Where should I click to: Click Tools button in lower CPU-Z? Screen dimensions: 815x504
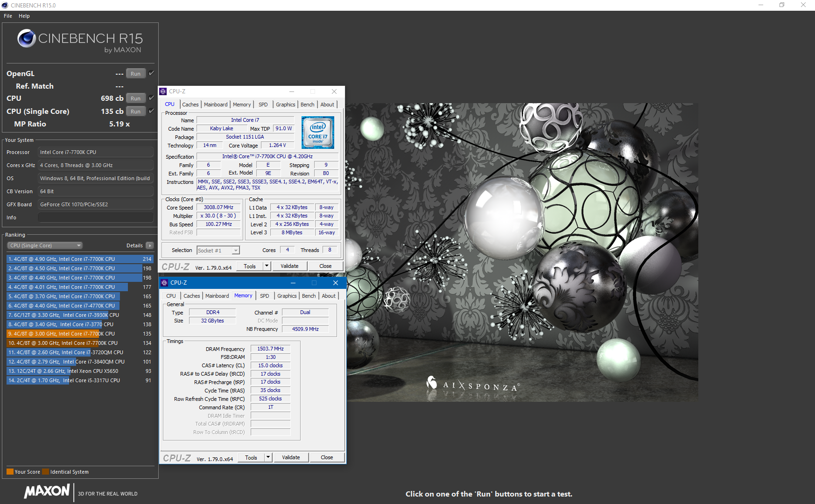[251, 457]
